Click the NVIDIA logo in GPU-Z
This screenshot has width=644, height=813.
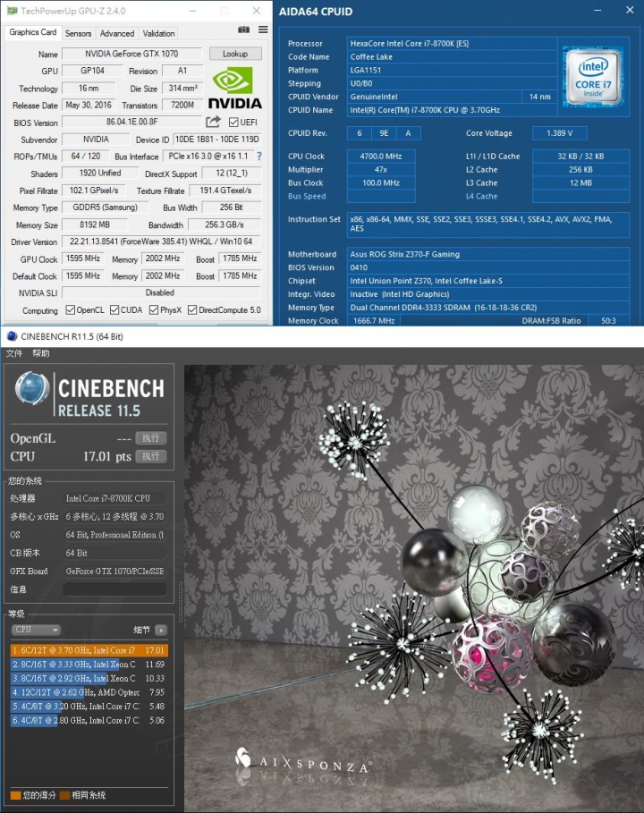(235, 88)
